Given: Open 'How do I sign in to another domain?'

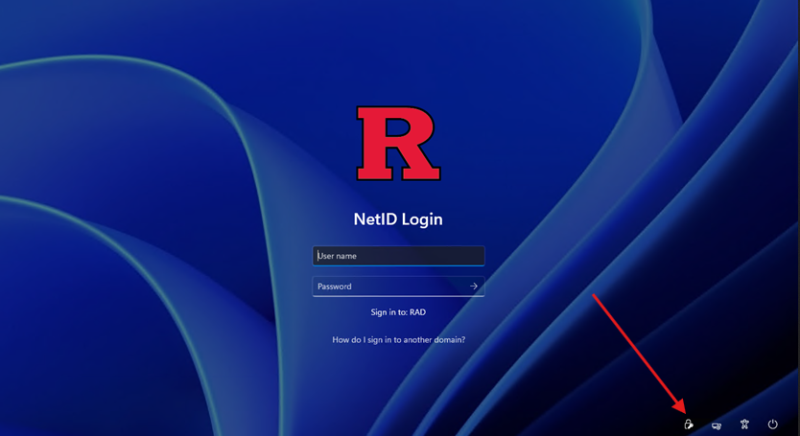Looking at the screenshot, I should click(398, 340).
